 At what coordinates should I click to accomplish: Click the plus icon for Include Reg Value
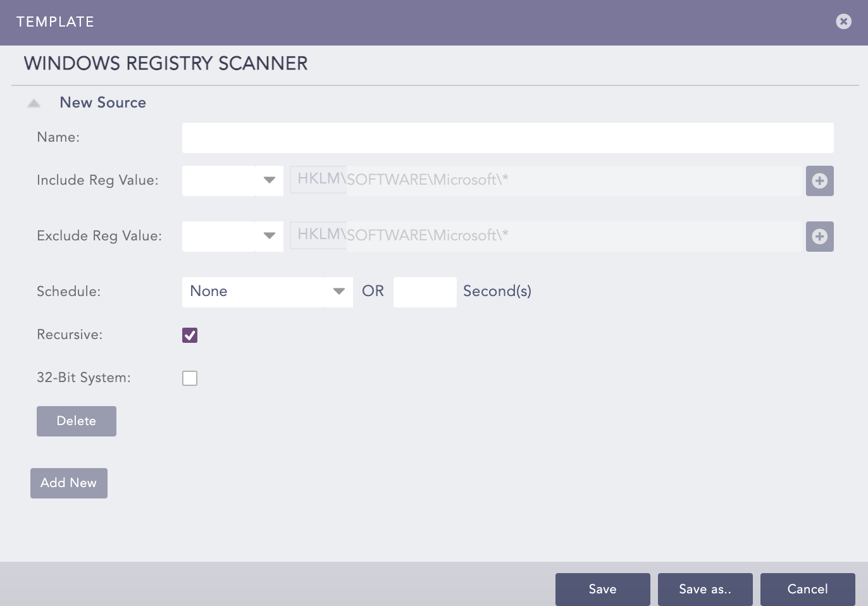(819, 181)
